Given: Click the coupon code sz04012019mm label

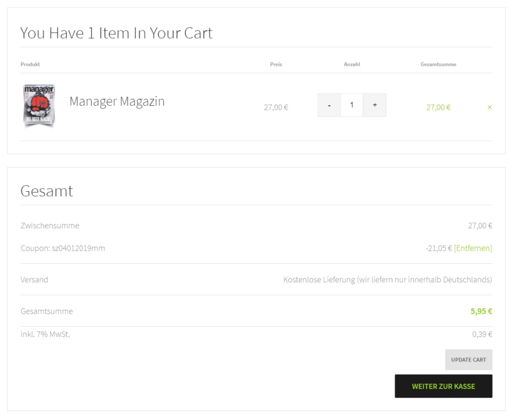Looking at the screenshot, I should tap(62, 248).
